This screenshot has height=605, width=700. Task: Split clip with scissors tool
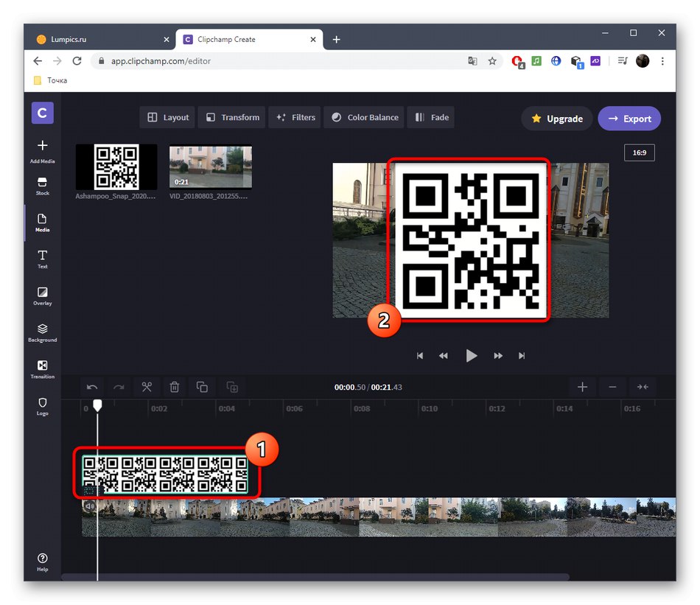click(x=147, y=387)
